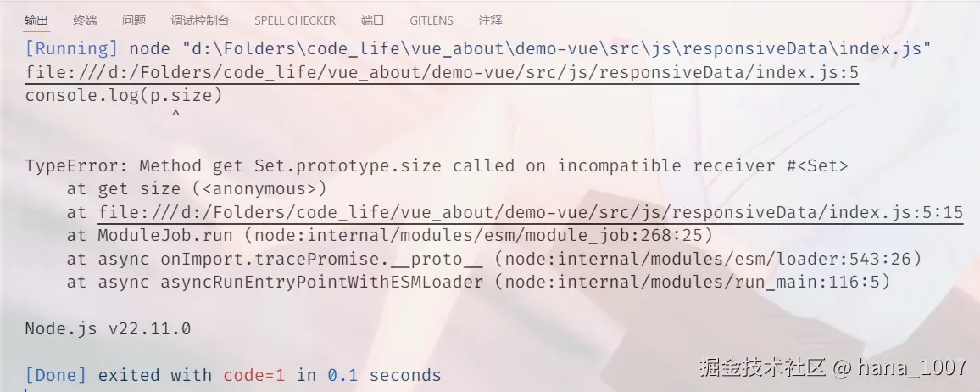Switch to the 输出 tab
980x392 pixels.
pos(36,20)
